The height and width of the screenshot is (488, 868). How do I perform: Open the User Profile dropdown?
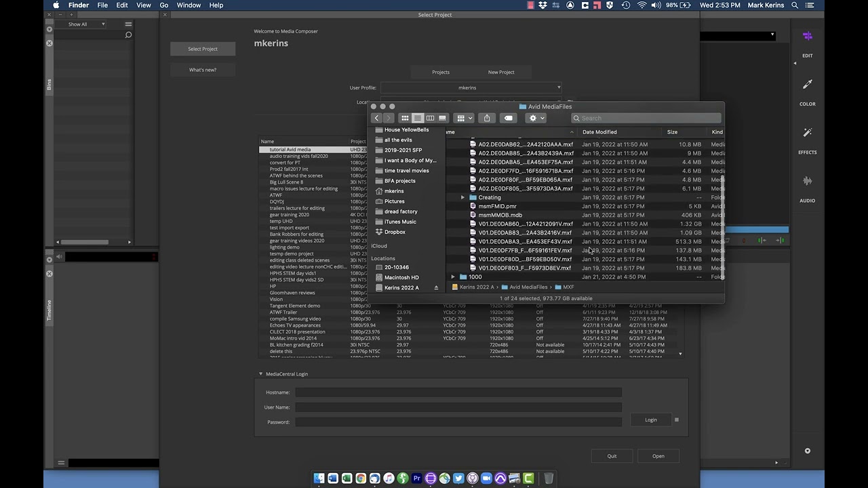pyautogui.click(x=471, y=87)
